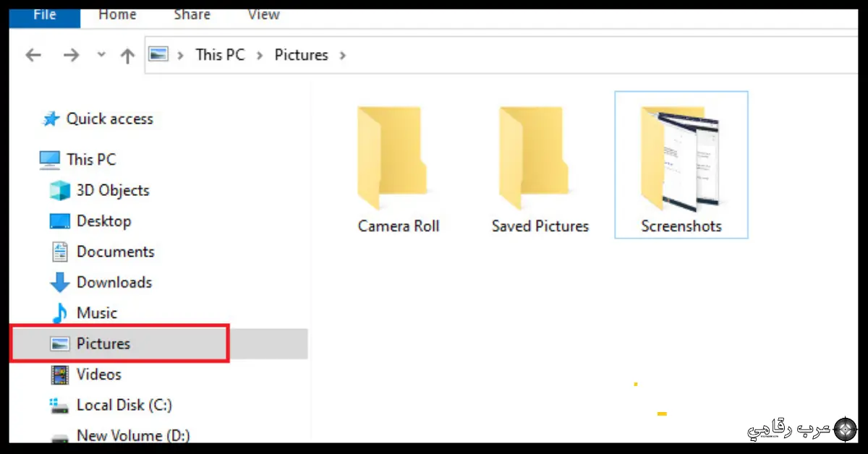Select the 3D Objects cube icon

(x=59, y=191)
